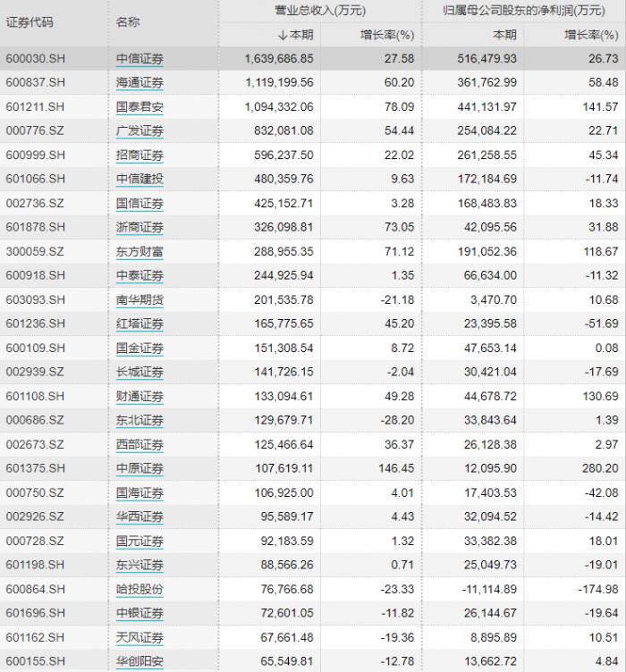This screenshot has width=626, height=672.
Task: Select the code cell 600837.SH
Action: coord(36,82)
